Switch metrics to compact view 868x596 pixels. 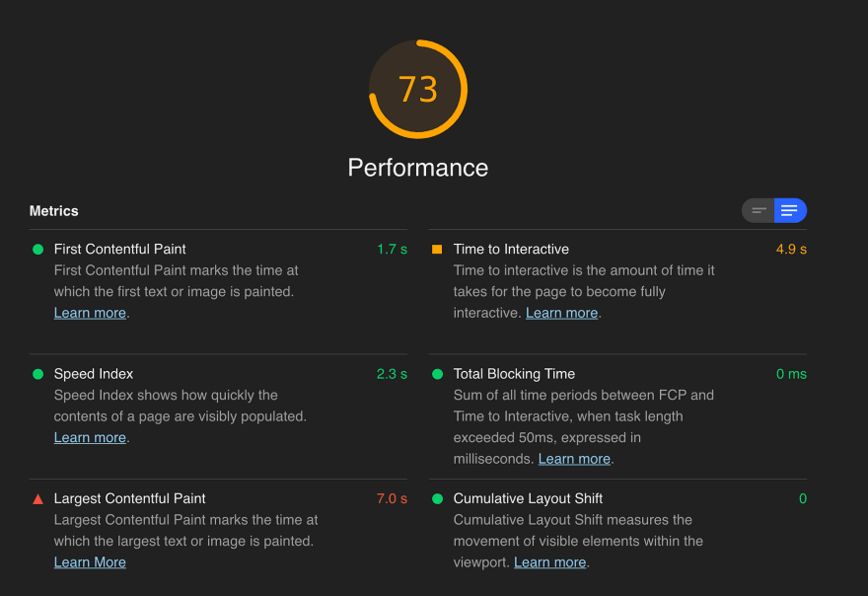point(759,210)
